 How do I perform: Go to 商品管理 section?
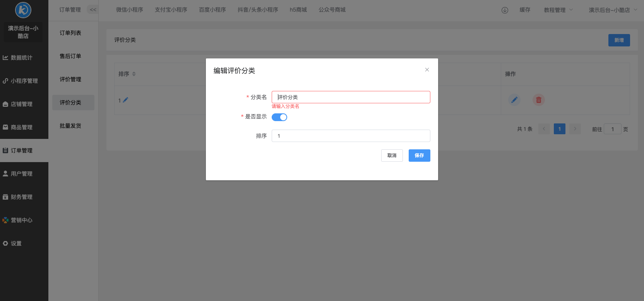[x=24, y=127]
